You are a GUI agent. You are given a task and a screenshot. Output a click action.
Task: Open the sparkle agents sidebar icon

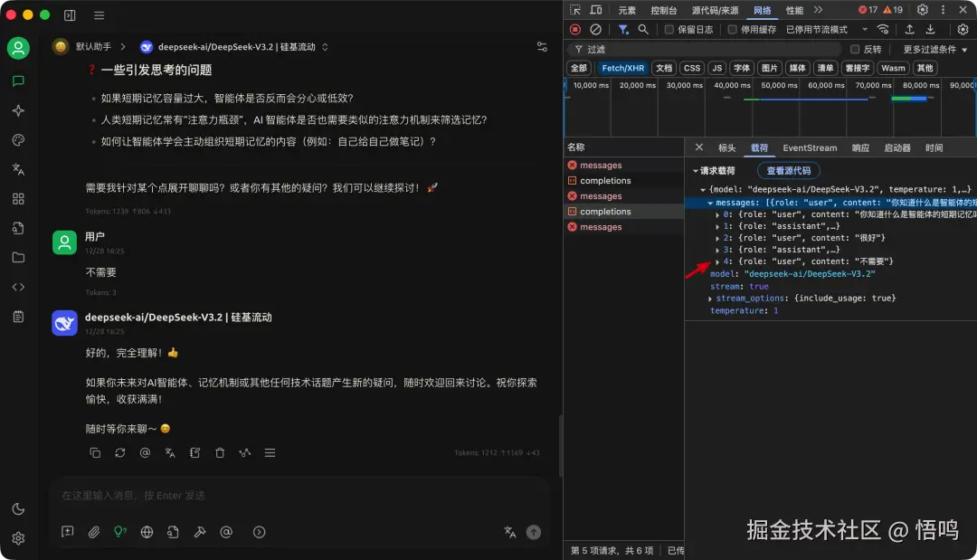[18, 111]
